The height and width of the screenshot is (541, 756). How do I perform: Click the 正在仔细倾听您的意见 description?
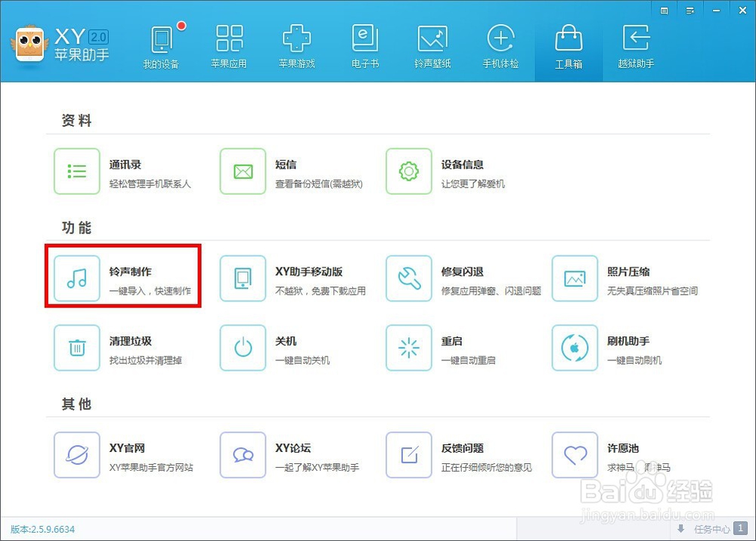coord(486,467)
